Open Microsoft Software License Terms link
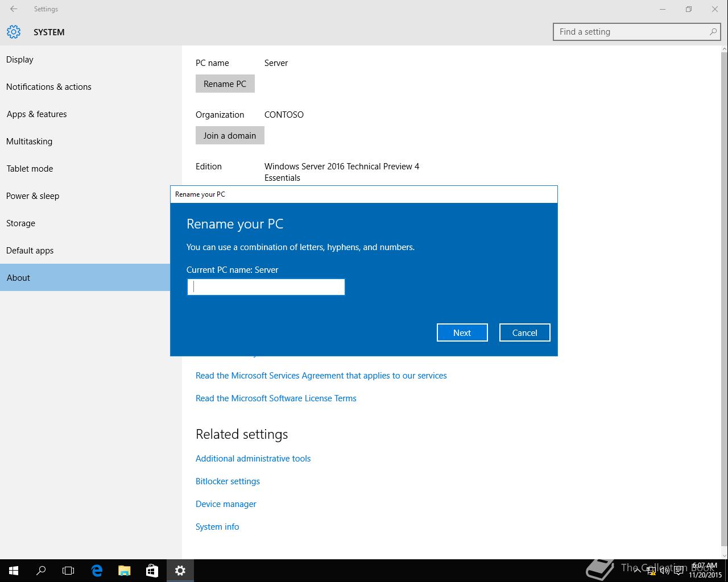Screen dimensions: 728x582 pyautogui.click(x=276, y=398)
